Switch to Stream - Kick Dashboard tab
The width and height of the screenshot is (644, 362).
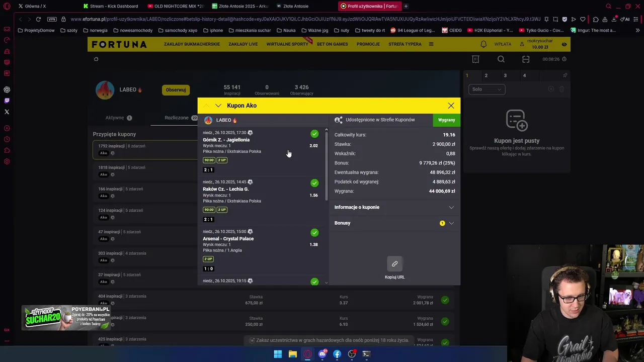[111, 6]
